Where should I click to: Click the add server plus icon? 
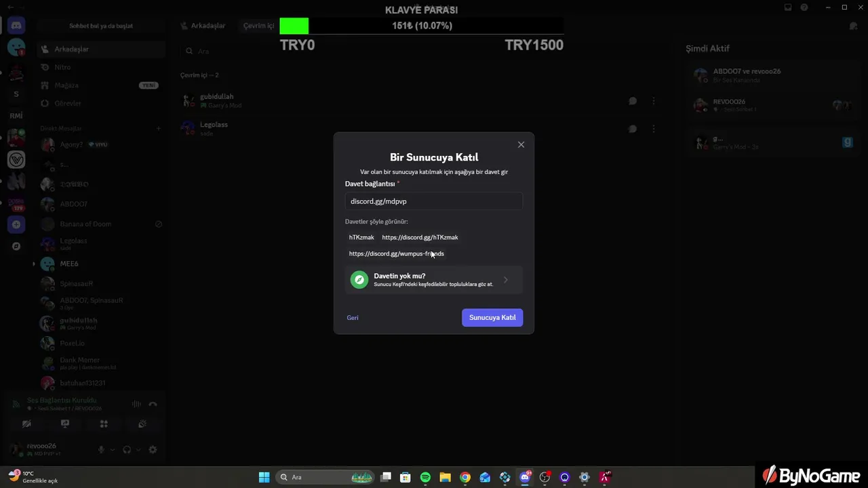pyautogui.click(x=16, y=224)
